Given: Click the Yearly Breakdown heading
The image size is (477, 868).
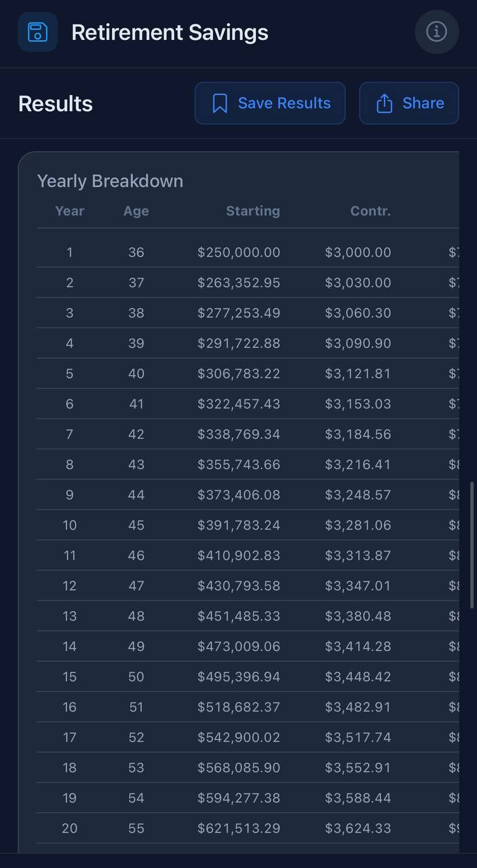Looking at the screenshot, I should [110, 181].
